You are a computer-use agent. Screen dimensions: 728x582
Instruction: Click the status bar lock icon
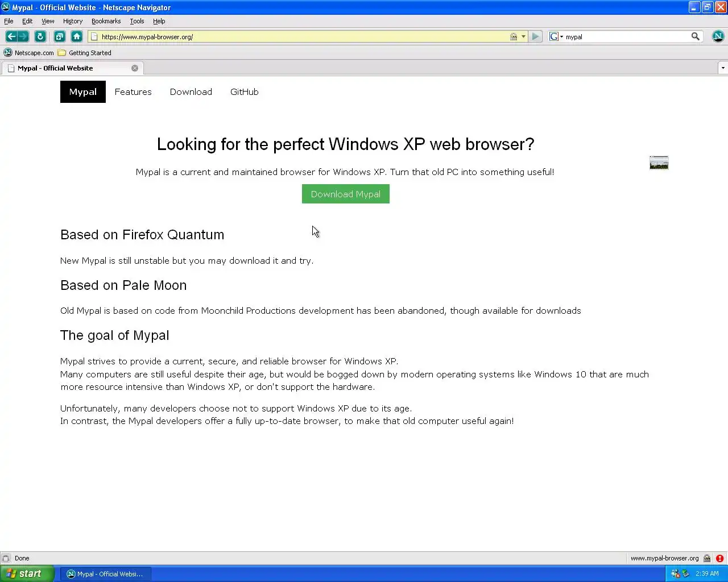coord(707,558)
